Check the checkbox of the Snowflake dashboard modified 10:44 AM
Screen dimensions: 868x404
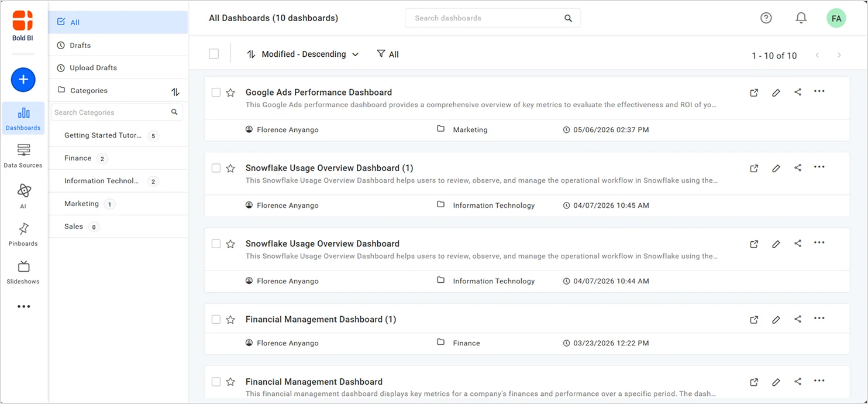pos(216,244)
